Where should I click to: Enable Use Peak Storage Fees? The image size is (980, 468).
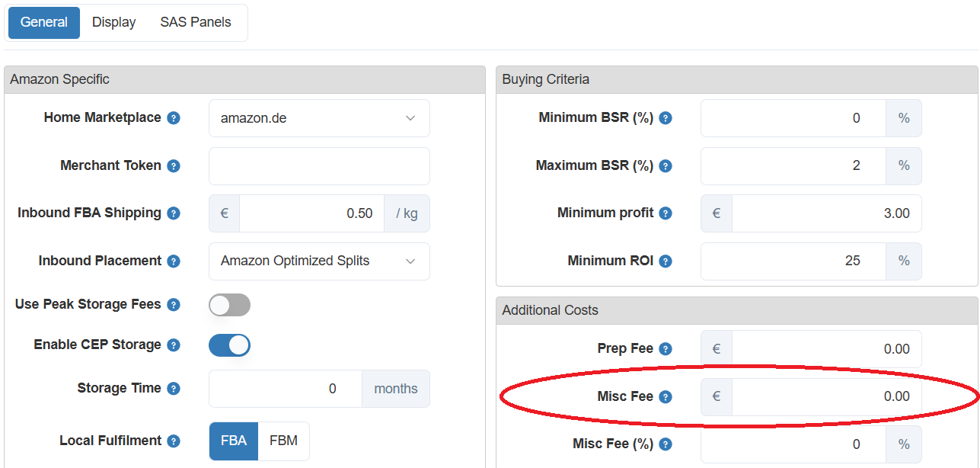[228, 304]
